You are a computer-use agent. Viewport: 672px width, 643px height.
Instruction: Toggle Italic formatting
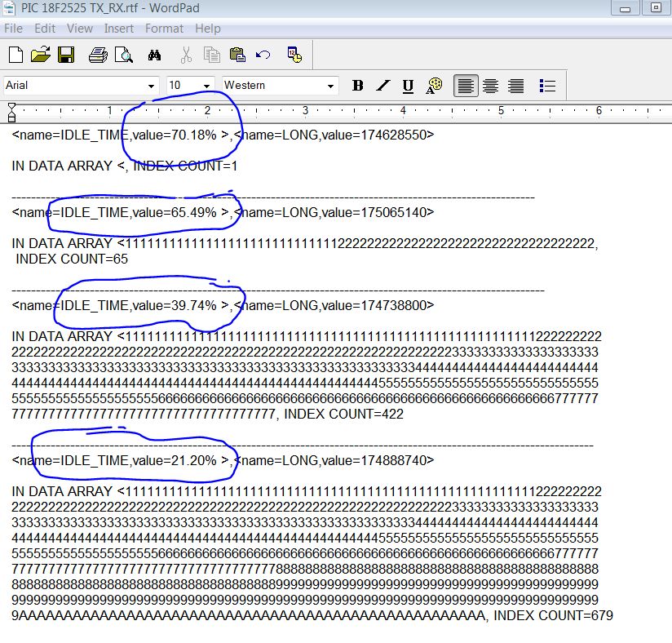coord(383,86)
